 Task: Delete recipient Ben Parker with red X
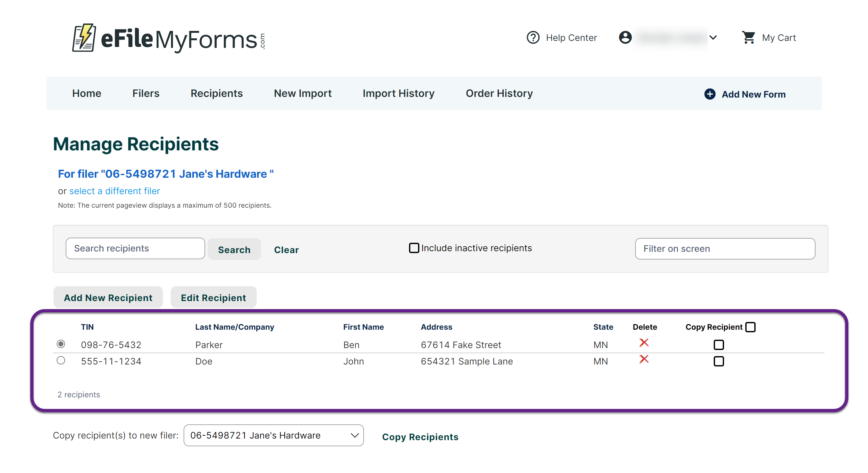click(x=644, y=343)
